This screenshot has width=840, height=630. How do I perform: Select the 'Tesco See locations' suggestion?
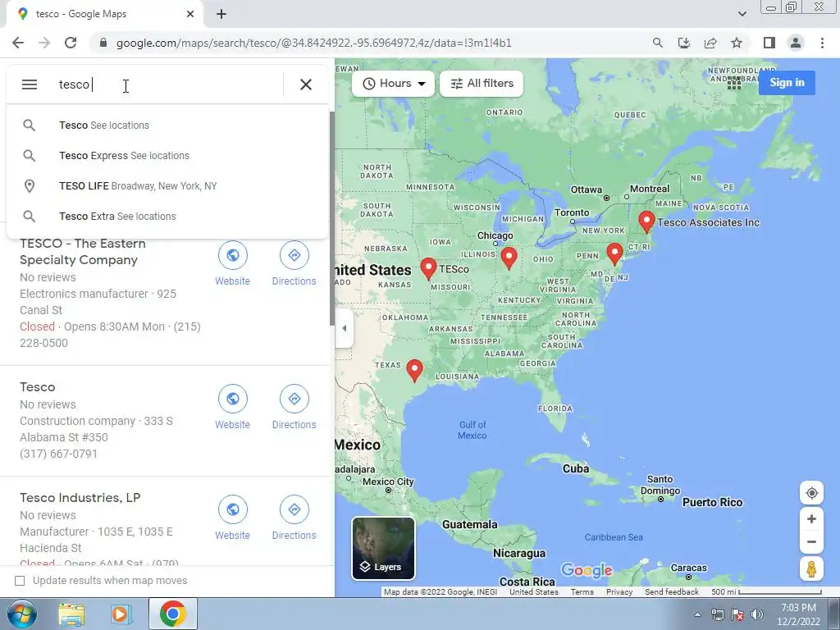coord(167,126)
